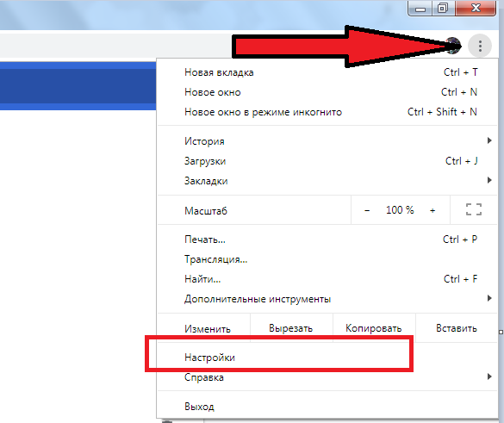Expand the История submenu arrow
The width and height of the screenshot is (504, 423).
click(489, 140)
